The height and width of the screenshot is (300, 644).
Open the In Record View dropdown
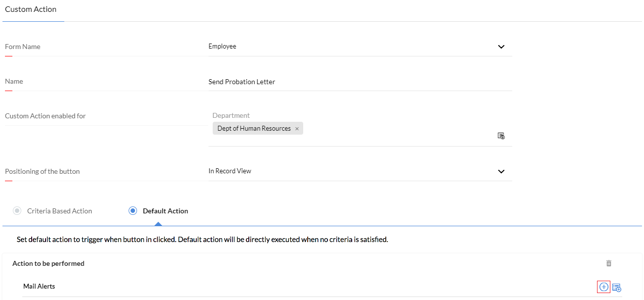tap(360, 171)
